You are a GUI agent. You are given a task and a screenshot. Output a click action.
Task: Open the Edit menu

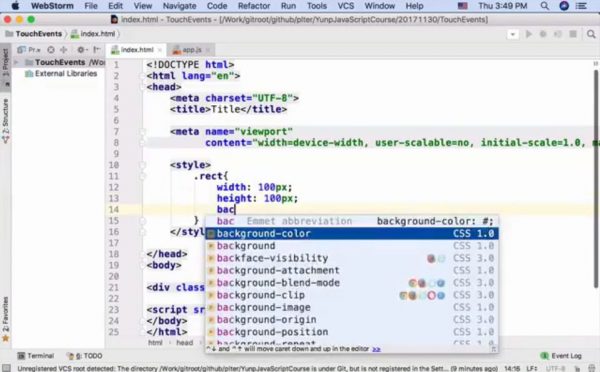point(115,6)
